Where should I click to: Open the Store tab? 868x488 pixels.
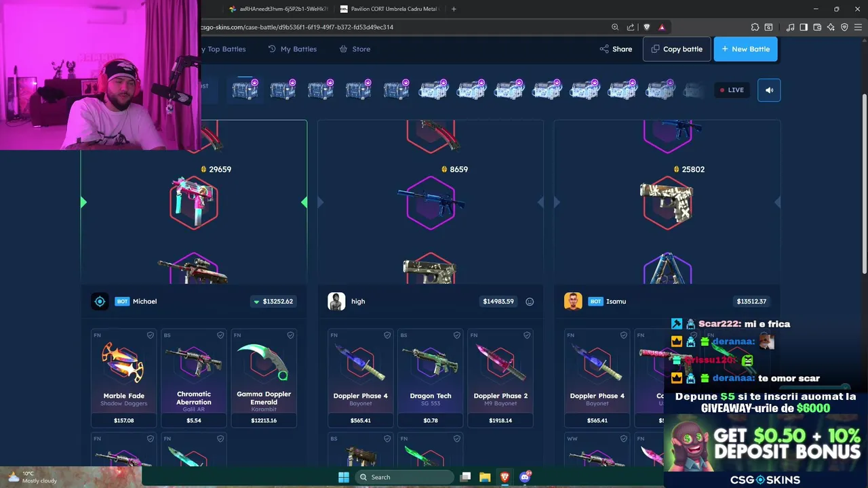point(355,49)
